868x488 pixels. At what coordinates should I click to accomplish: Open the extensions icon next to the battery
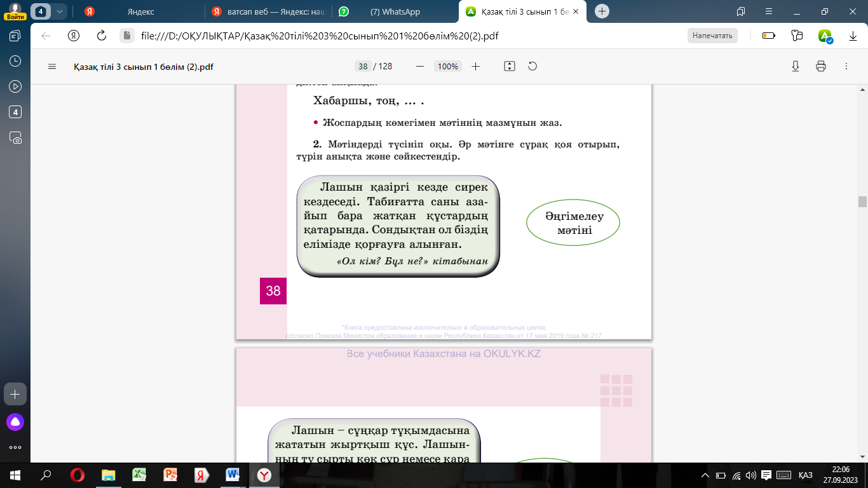(x=797, y=36)
